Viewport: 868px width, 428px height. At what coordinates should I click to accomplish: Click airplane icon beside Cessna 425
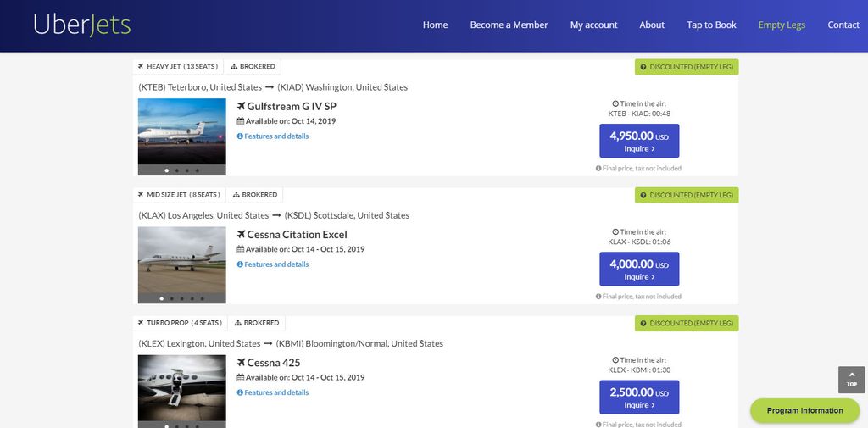[241, 363]
